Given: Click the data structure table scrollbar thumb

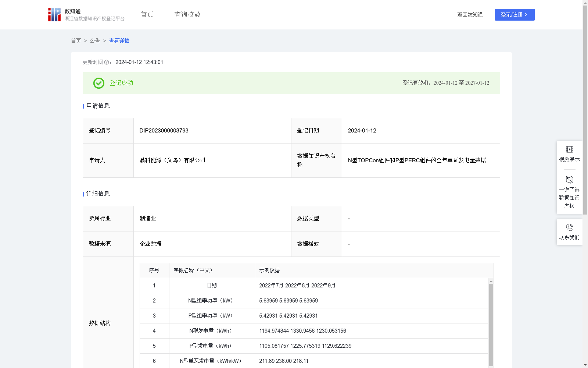Looking at the screenshot, I should point(491,325).
